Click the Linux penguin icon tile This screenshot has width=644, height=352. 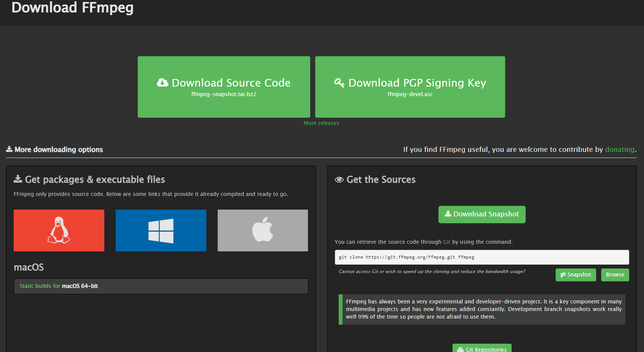tap(59, 230)
